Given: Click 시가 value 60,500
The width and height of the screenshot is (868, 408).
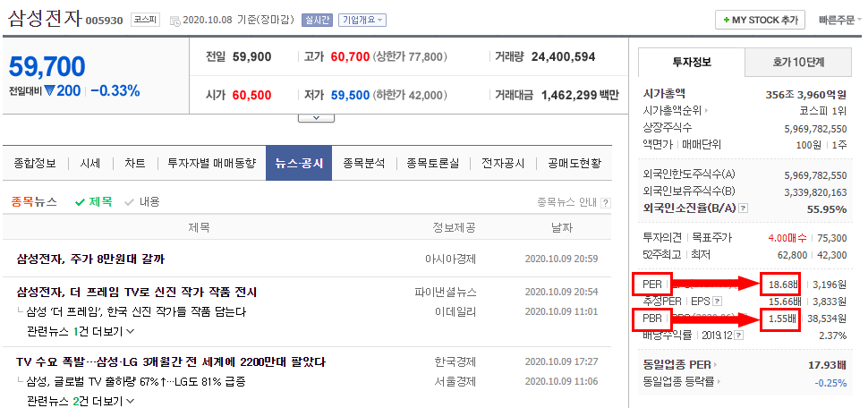Looking at the screenshot, I should click(x=251, y=95).
